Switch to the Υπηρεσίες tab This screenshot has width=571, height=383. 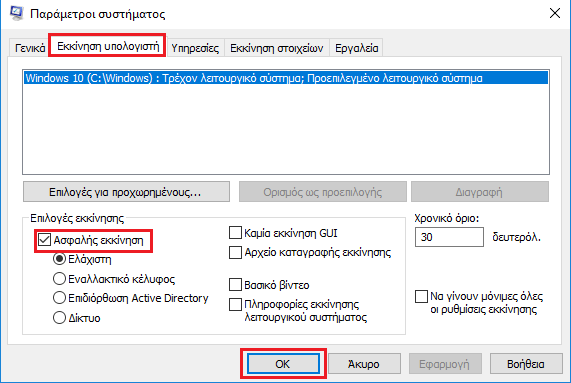coord(195,48)
